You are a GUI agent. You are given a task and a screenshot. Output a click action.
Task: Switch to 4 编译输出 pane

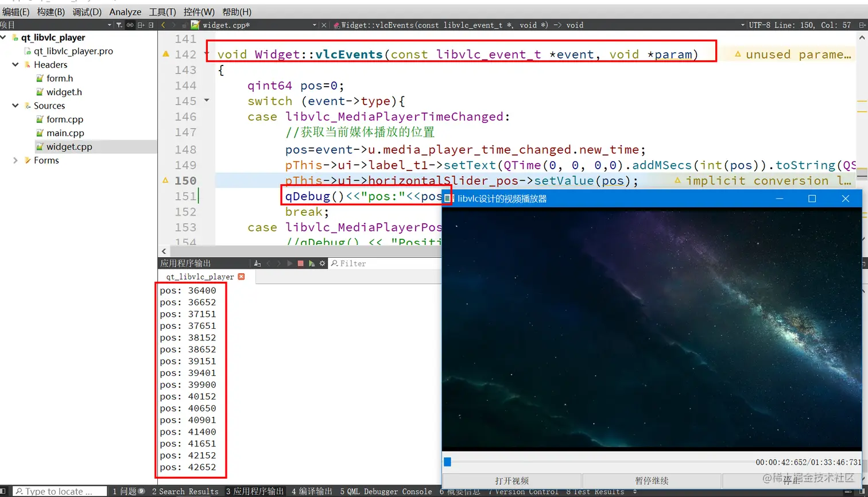[312, 492]
